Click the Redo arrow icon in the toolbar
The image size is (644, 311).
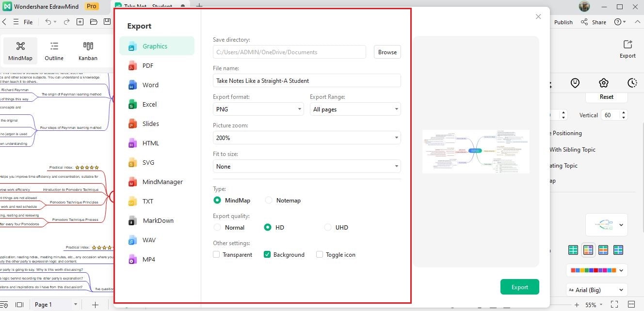coord(66,22)
